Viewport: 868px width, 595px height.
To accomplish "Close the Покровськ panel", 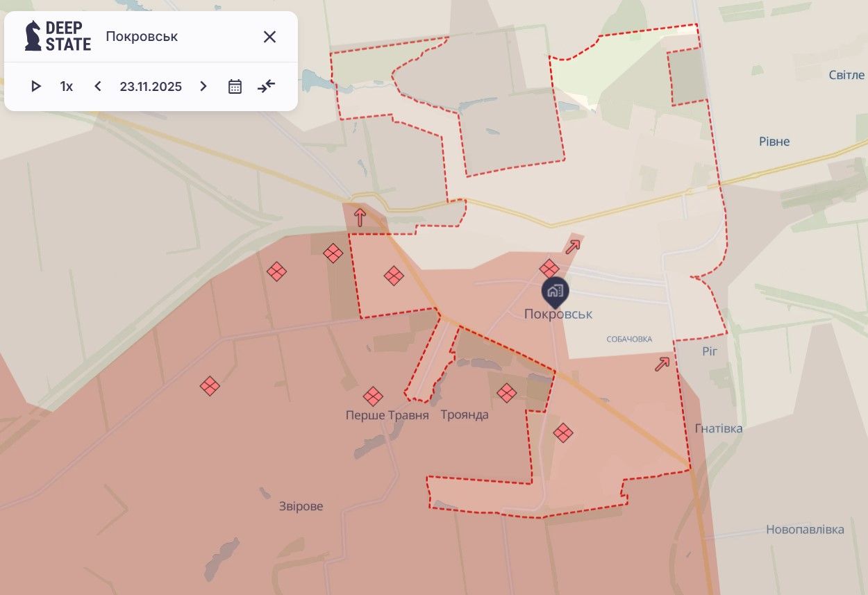I will coord(269,37).
